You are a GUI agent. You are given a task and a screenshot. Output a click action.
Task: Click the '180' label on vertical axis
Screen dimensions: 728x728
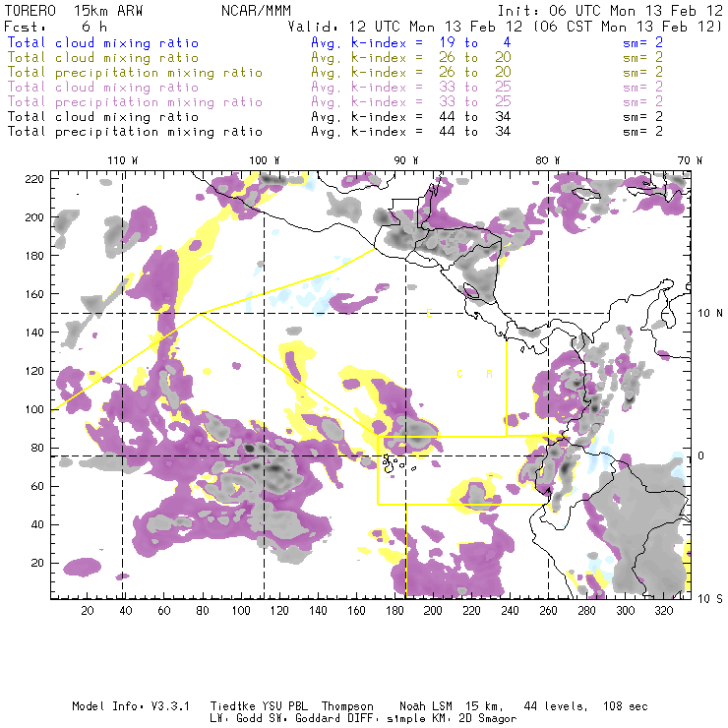tap(34, 256)
